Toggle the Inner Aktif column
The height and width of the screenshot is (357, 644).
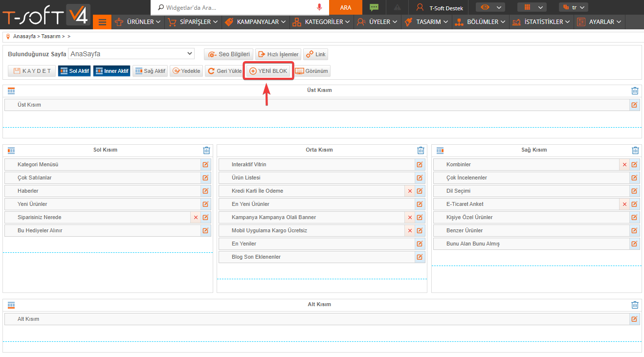coord(111,71)
